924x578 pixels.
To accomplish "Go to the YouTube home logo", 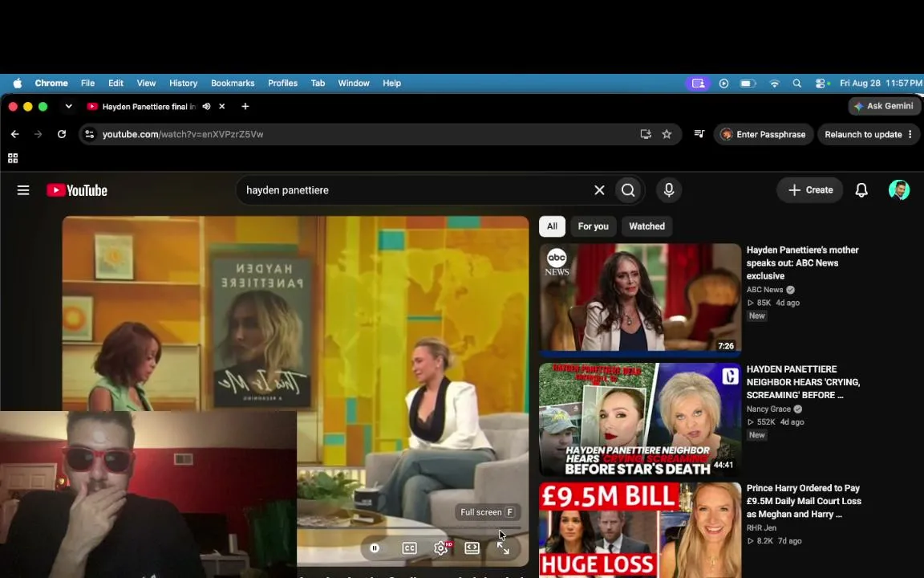I will coord(77,190).
